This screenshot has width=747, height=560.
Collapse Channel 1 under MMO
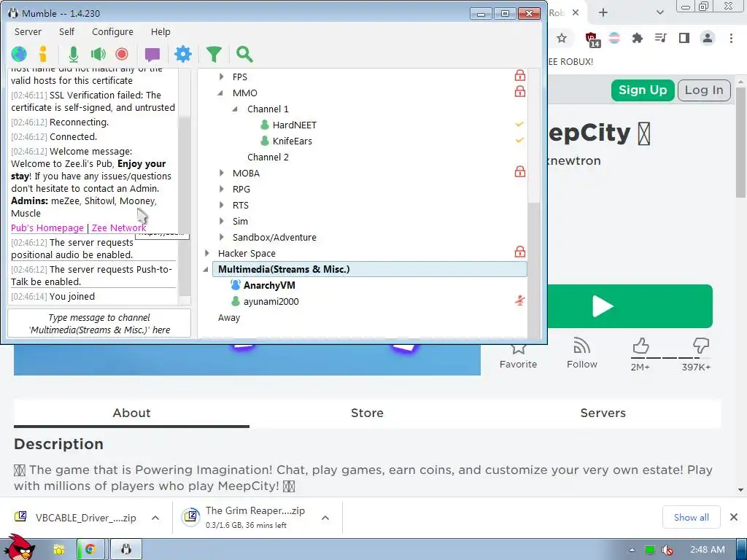tap(236, 109)
